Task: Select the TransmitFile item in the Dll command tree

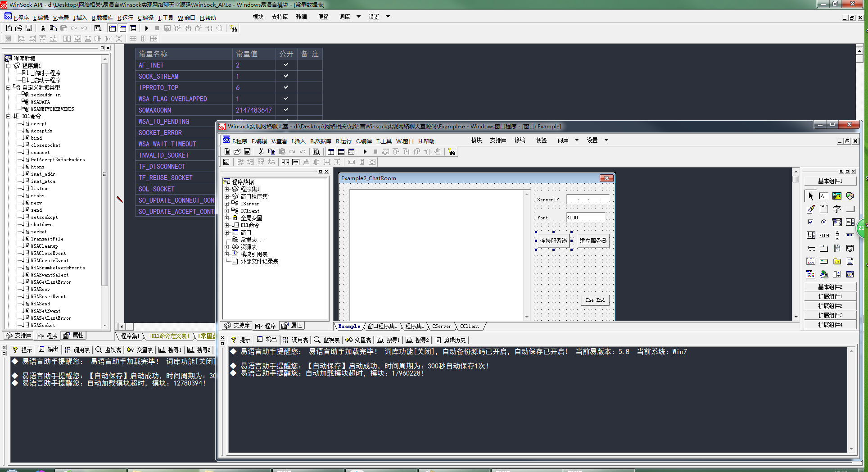Action: tap(47, 239)
